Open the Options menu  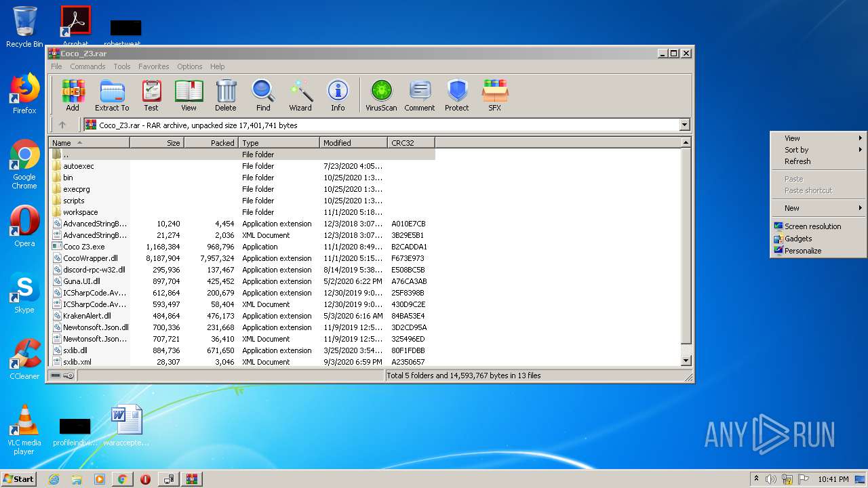190,66
